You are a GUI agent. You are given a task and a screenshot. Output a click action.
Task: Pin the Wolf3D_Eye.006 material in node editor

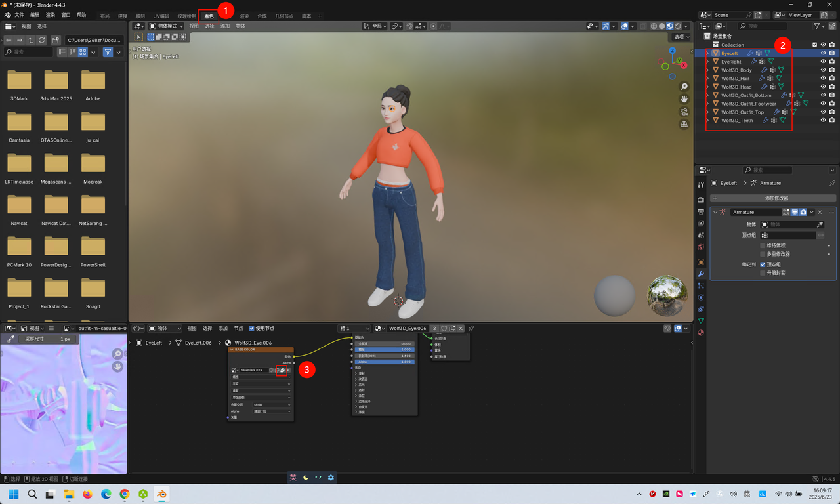(471, 328)
